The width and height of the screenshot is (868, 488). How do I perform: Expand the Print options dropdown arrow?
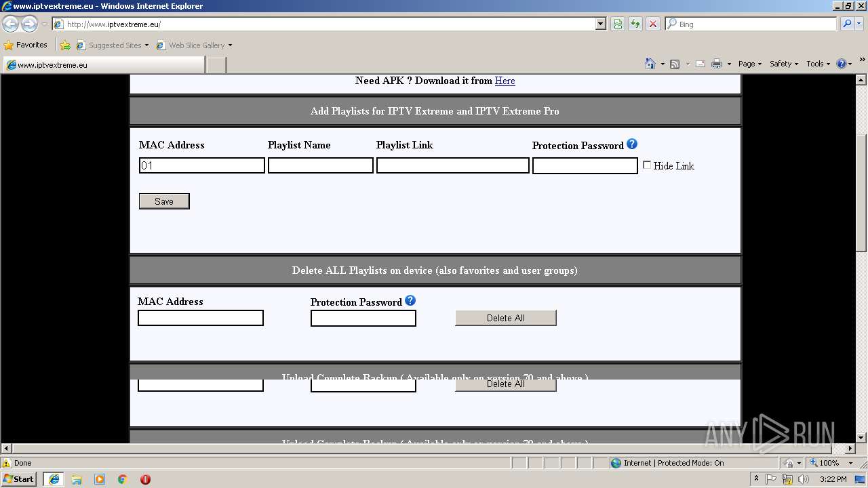click(729, 64)
